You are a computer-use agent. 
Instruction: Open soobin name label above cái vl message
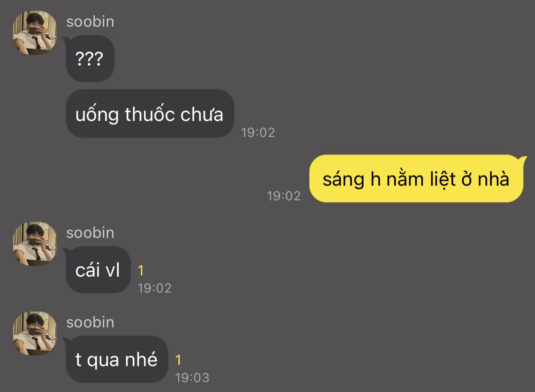coord(90,233)
